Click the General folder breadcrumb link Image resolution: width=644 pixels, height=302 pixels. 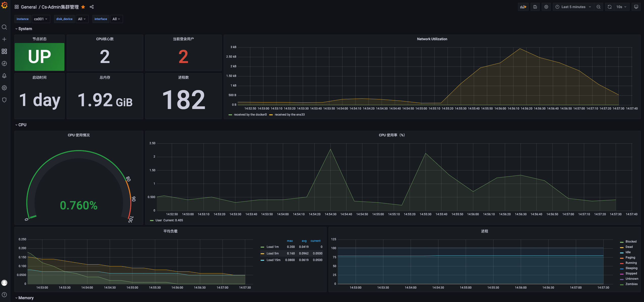pos(29,7)
